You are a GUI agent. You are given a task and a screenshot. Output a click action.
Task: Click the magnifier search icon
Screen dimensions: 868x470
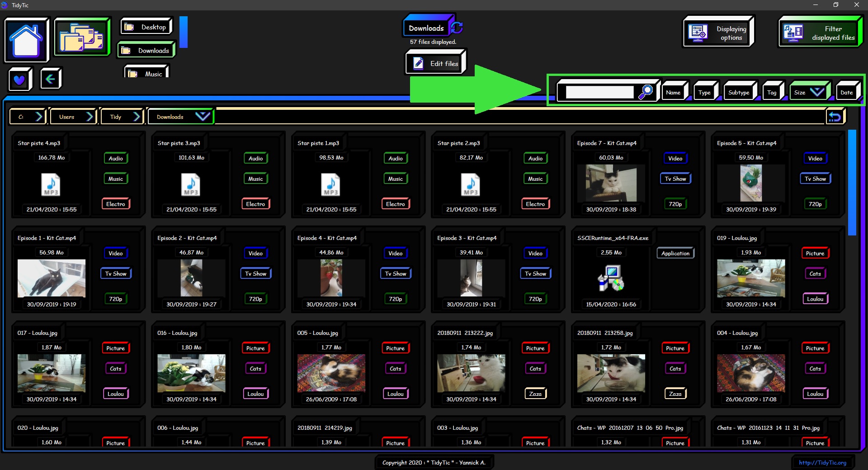pyautogui.click(x=646, y=92)
